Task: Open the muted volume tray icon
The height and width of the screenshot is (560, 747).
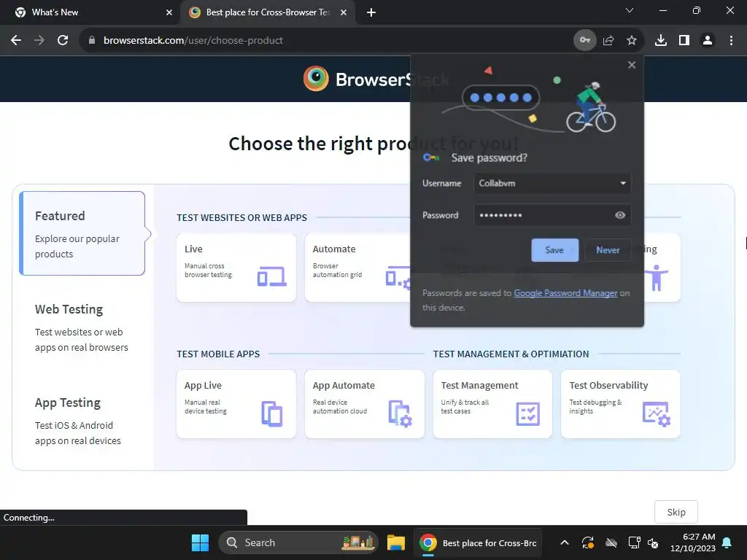Action: pos(653,542)
